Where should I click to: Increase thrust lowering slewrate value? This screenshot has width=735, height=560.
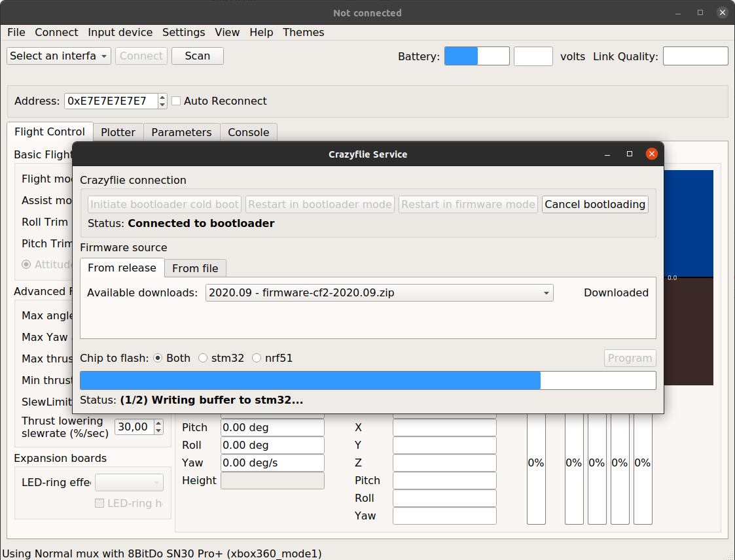tap(158, 424)
